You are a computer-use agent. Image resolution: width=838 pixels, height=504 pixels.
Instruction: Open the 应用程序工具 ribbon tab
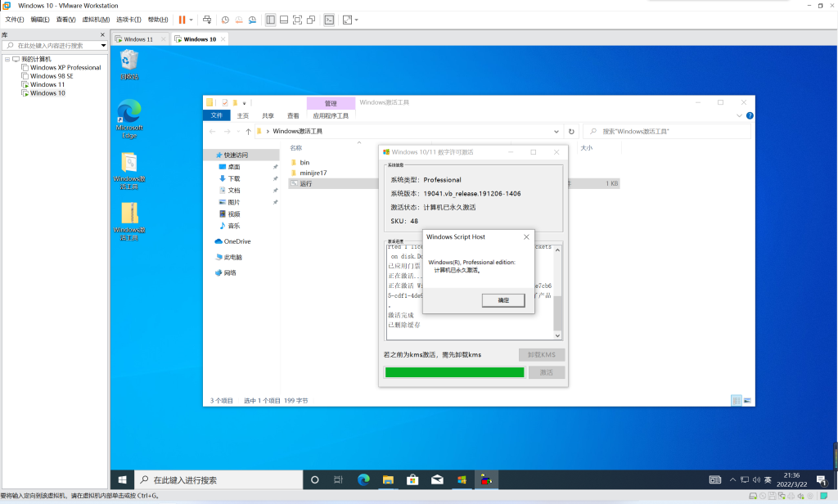331,115
